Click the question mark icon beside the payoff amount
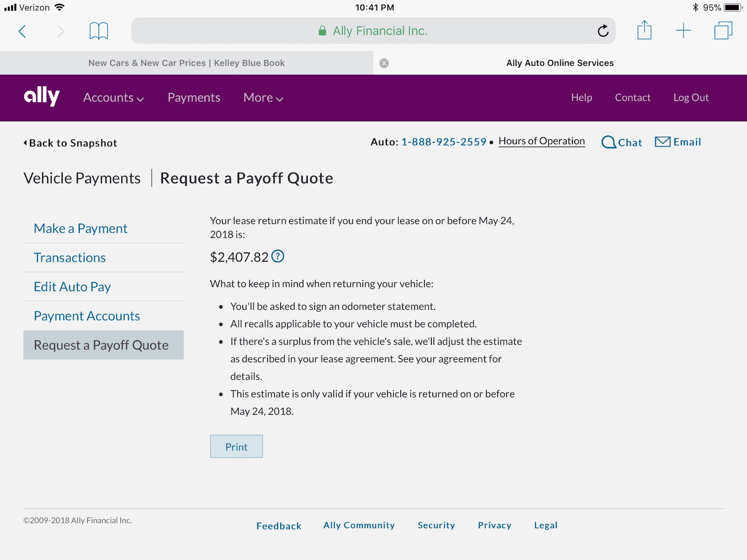This screenshot has width=747, height=560. [278, 256]
